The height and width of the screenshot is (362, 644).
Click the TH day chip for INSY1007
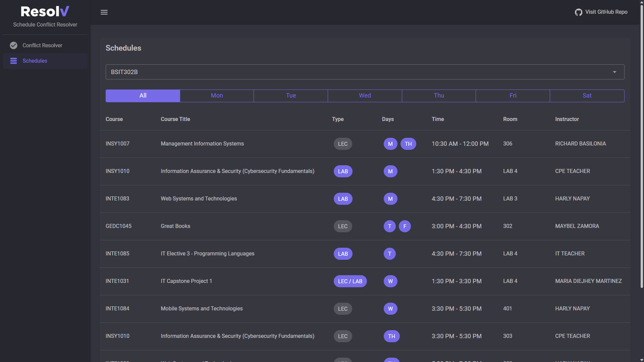(408, 144)
